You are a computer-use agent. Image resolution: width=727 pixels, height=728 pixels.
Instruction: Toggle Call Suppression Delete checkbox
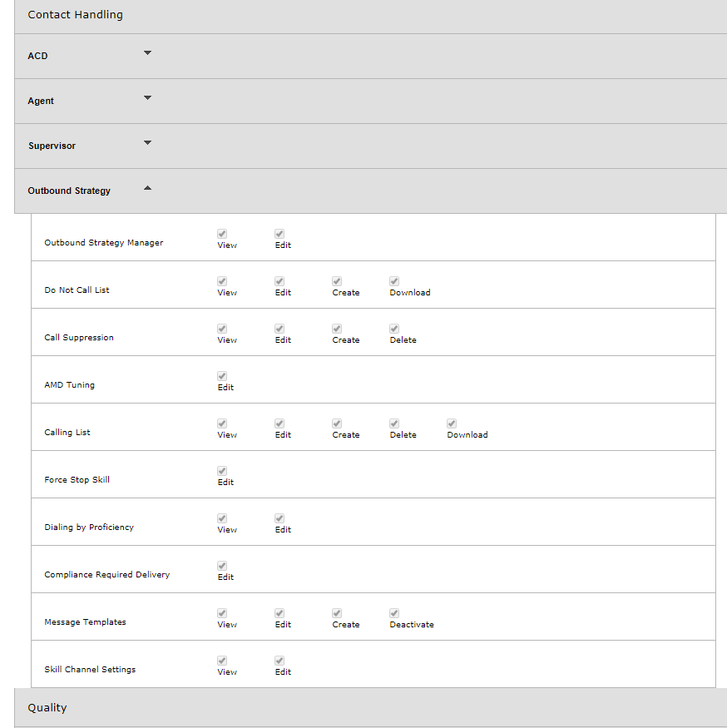pyautogui.click(x=394, y=329)
